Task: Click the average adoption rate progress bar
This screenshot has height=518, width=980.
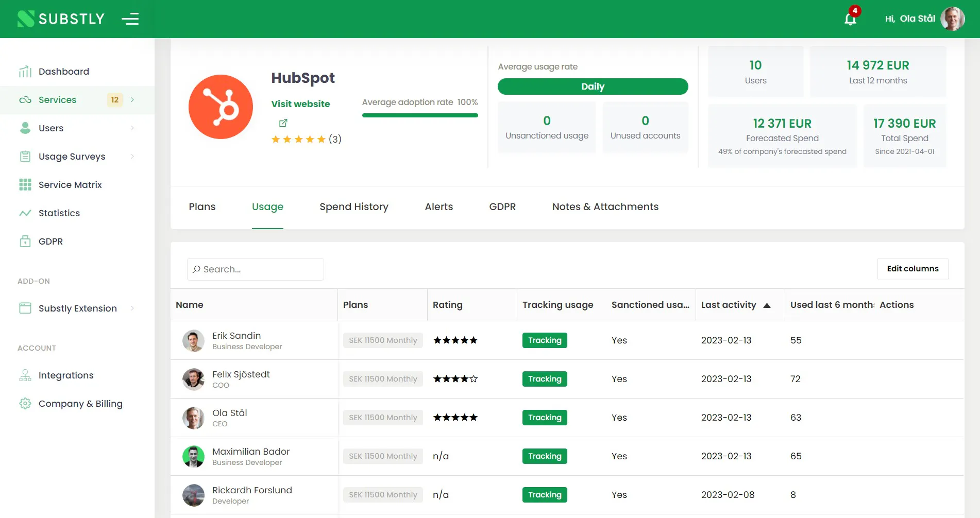Action: click(x=420, y=115)
